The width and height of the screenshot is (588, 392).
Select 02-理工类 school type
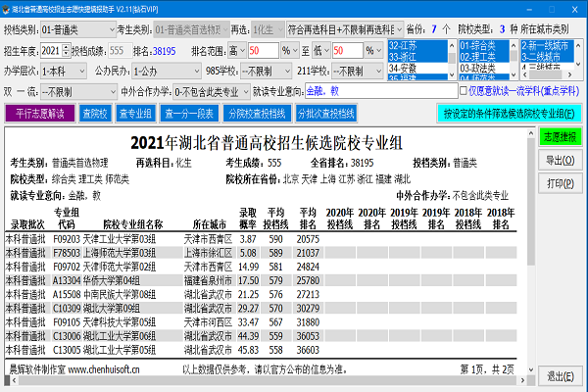click(484, 57)
